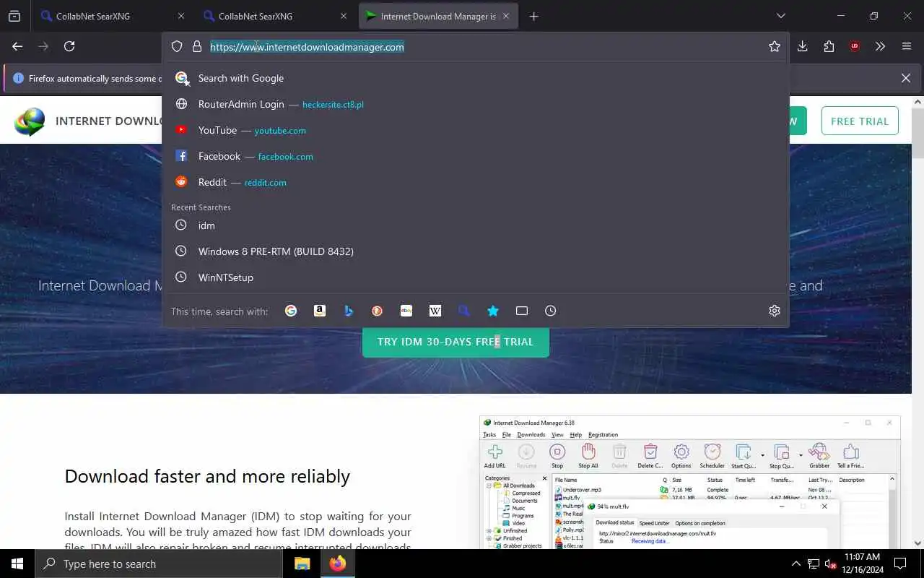
Task: Search this time with Bing icon
Action: click(349, 311)
